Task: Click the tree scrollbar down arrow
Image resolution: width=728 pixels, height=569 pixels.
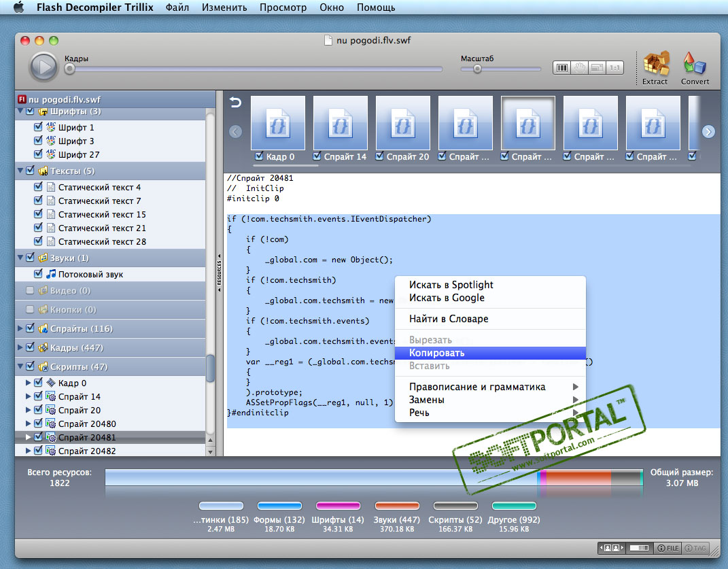Action: [x=210, y=451]
